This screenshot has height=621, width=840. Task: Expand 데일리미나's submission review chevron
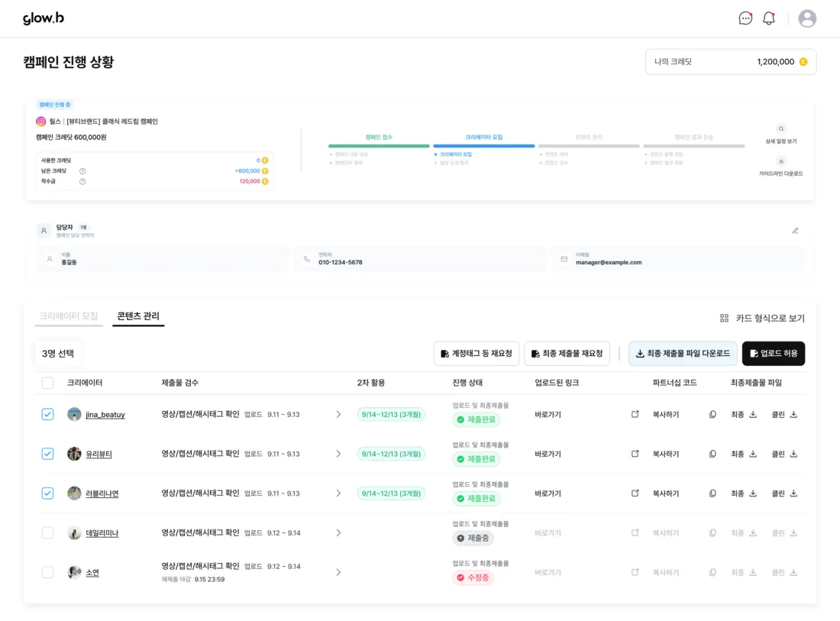point(338,532)
